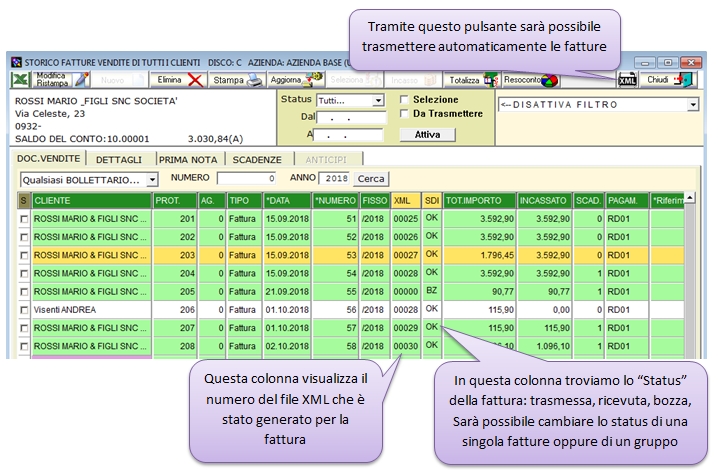
Task: Click the greyed Nuovo toolbar button
Action: [119, 80]
